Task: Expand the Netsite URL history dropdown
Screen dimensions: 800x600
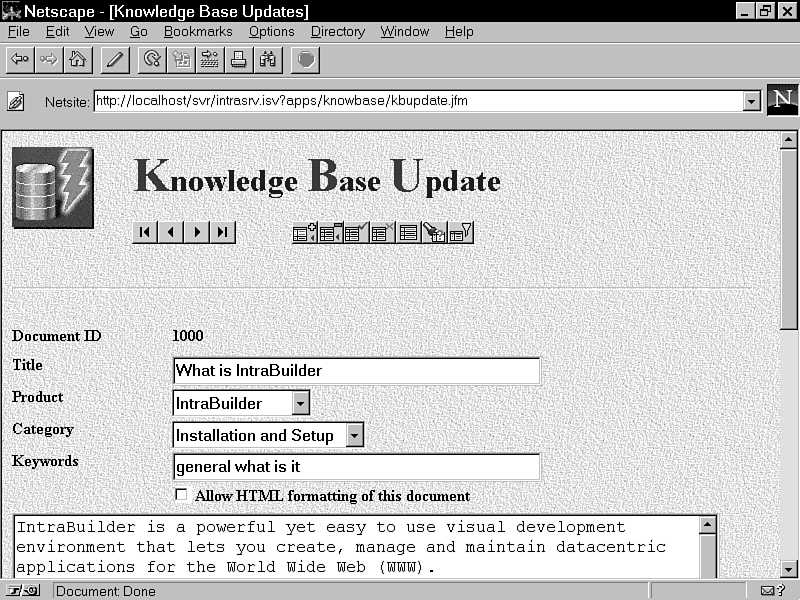Action: [751, 101]
